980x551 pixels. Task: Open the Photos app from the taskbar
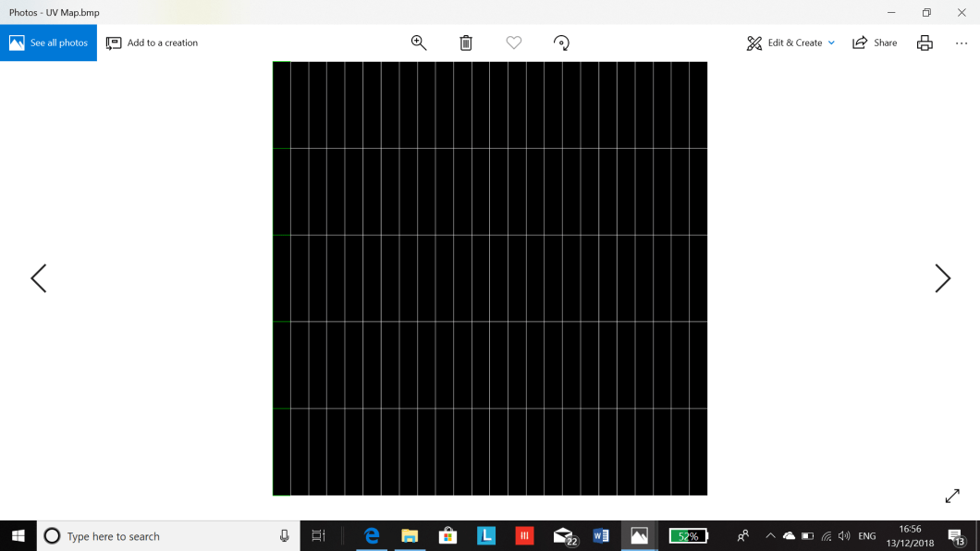(639, 535)
